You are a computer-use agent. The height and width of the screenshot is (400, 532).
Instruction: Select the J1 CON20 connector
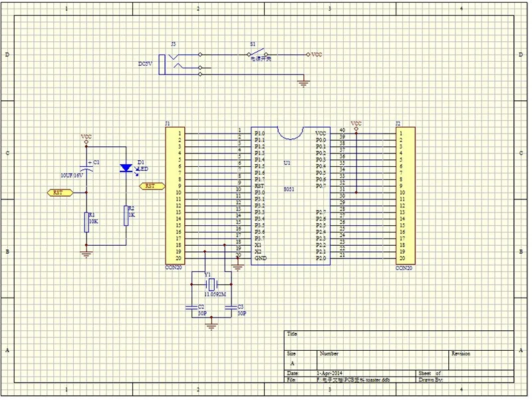click(175, 195)
